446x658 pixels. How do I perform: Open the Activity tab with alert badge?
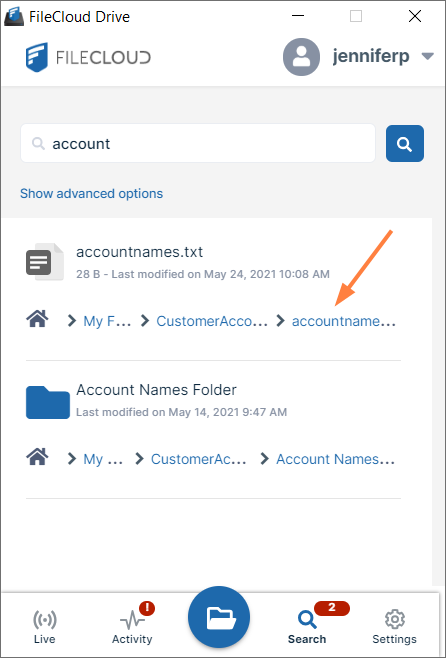pos(132,625)
